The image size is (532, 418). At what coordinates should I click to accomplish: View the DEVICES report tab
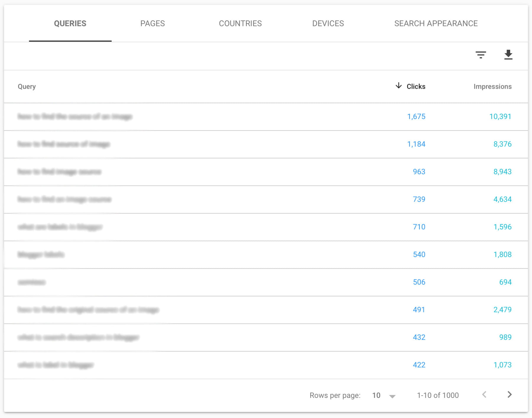[x=328, y=23]
